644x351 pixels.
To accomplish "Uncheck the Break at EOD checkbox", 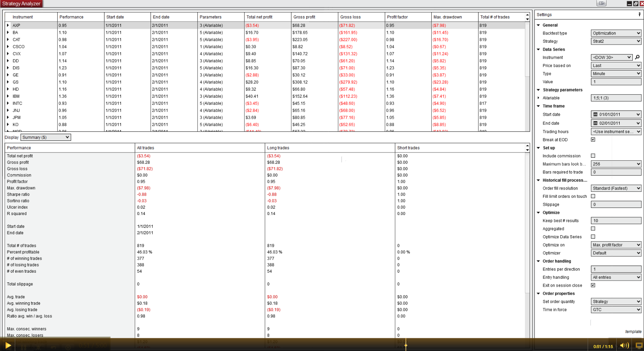I will [593, 140].
